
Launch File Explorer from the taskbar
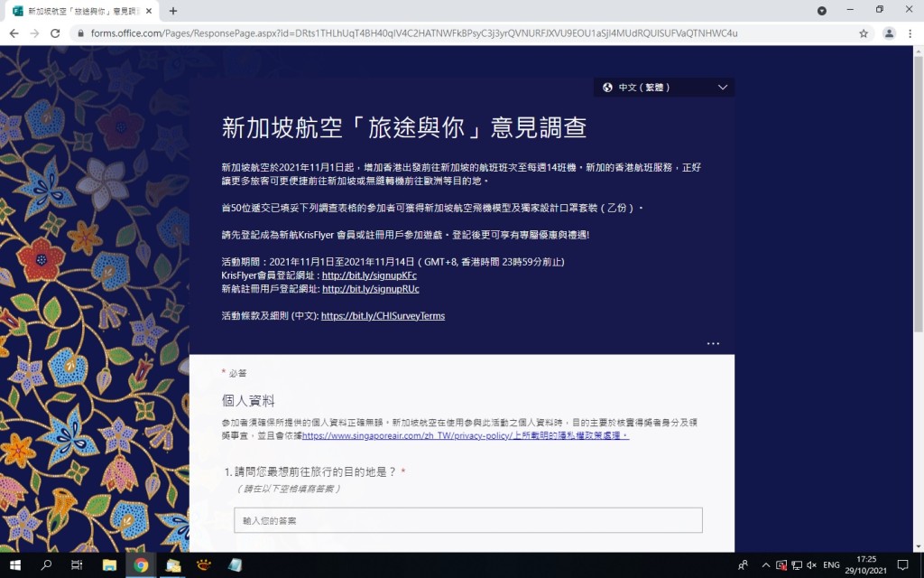click(x=110, y=564)
